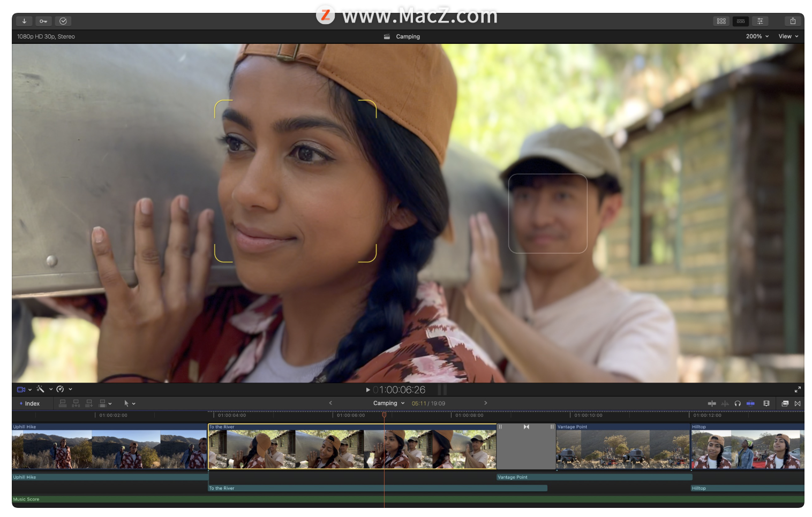The height and width of the screenshot is (517, 812).
Task: Click the Share export icon
Action: [793, 21]
